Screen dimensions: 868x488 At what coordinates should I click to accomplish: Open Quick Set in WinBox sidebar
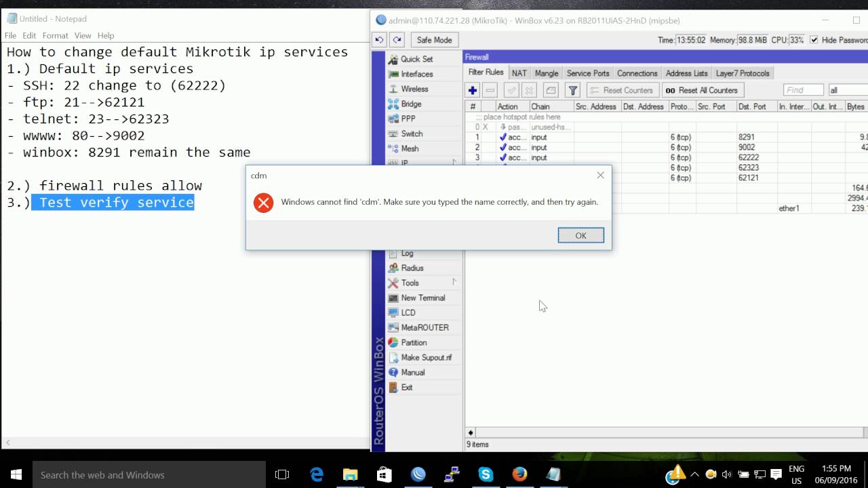(x=416, y=59)
